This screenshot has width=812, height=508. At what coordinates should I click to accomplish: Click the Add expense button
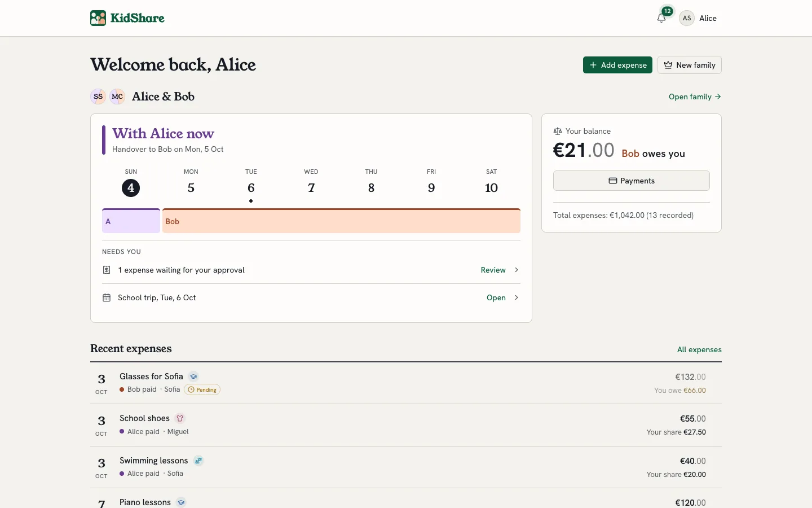[x=617, y=65]
